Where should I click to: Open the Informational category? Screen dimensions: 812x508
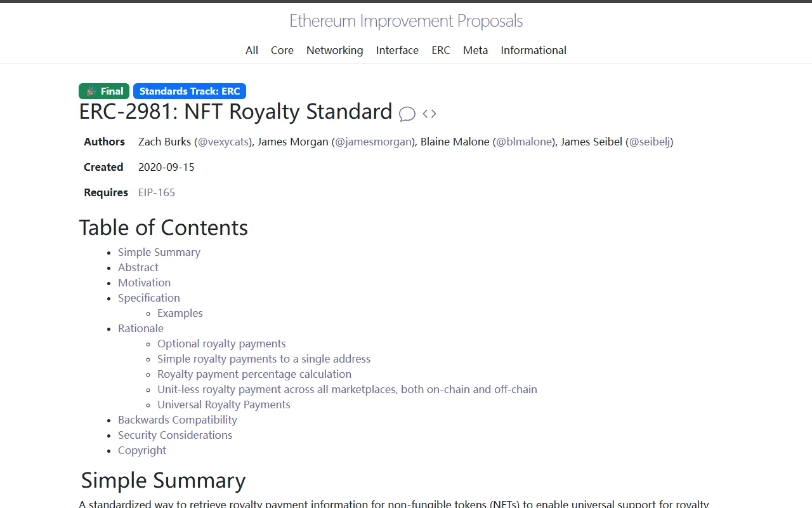(x=534, y=50)
